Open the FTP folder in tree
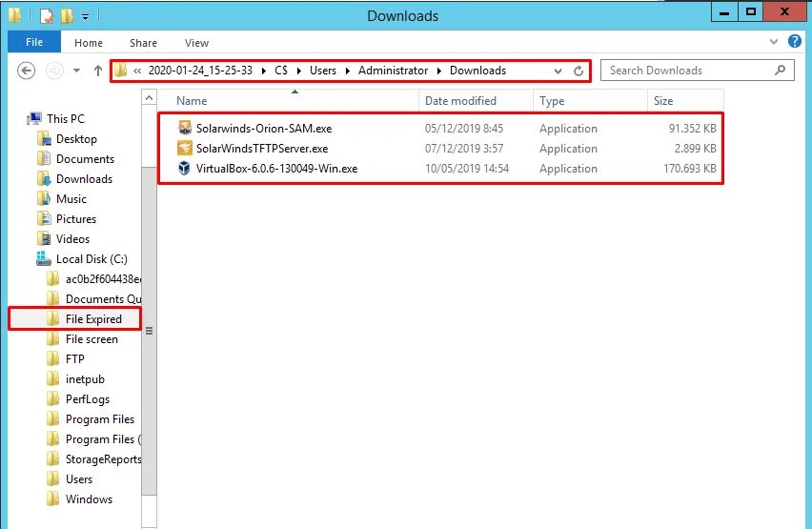This screenshot has height=529, width=812. (x=74, y=359)
